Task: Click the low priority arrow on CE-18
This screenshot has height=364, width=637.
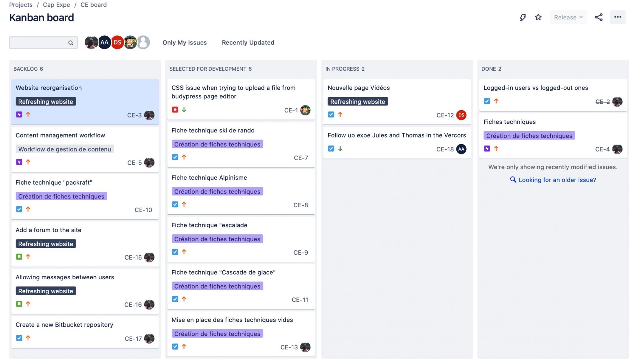Action: (x=340, y=148)
